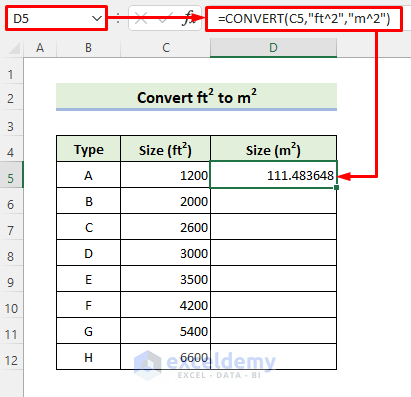Click empty Size (m²) cell for Type D
The image size is (411, 397).
(273, 253)
